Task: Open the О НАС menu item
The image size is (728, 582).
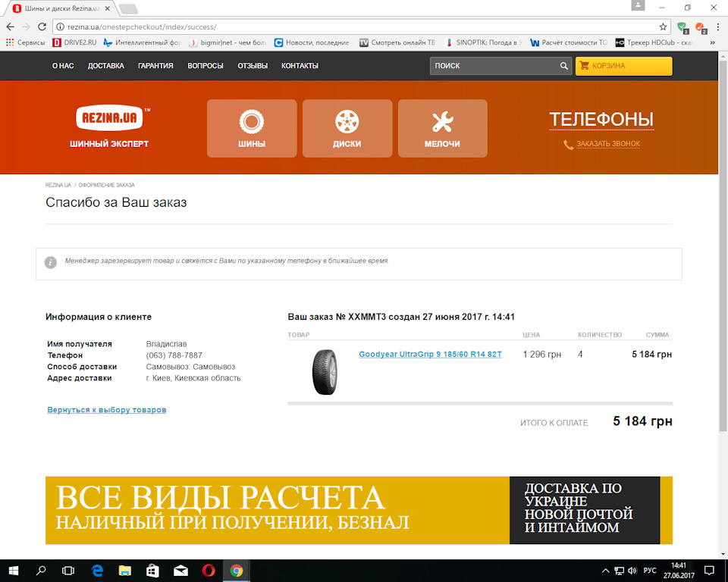Action: tap(63, 66)
